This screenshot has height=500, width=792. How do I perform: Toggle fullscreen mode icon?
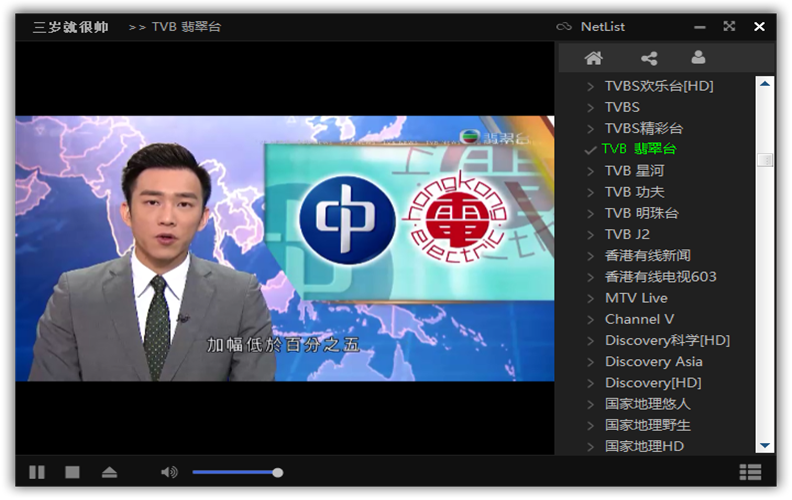pos(729,26)
